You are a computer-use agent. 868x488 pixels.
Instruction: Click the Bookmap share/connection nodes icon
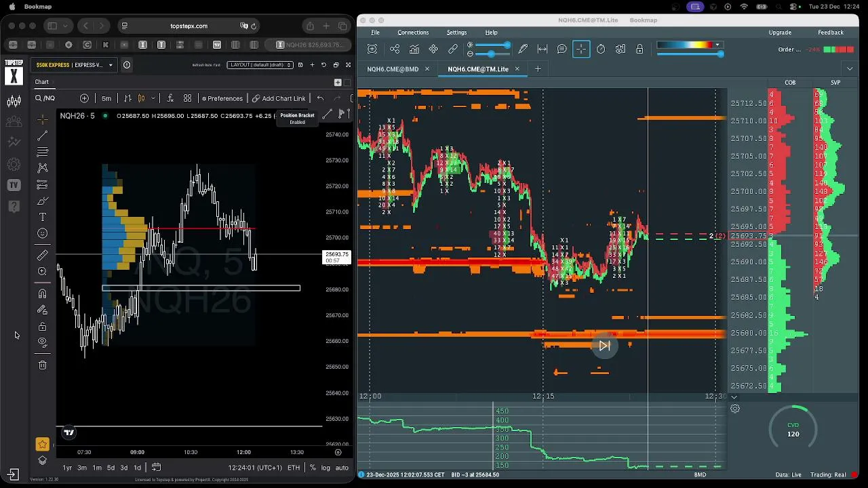(x=395, y=49)
